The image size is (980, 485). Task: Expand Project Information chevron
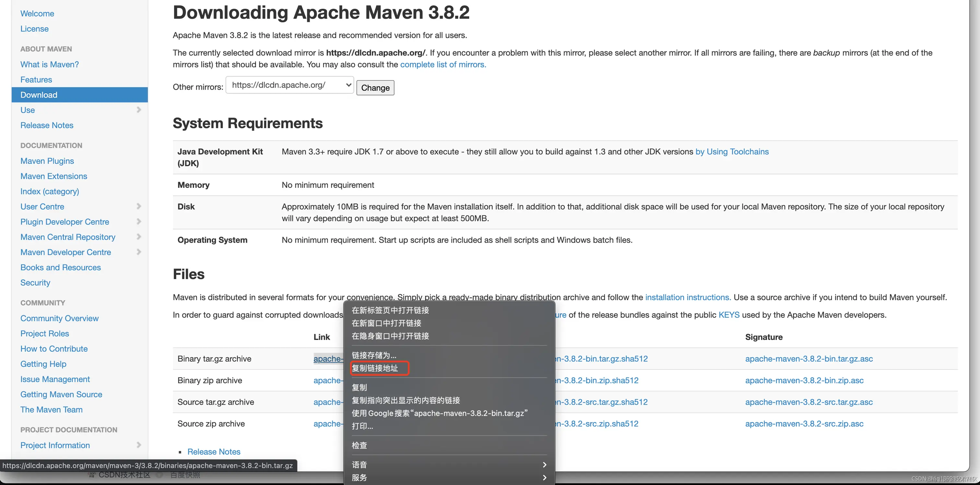138,445
